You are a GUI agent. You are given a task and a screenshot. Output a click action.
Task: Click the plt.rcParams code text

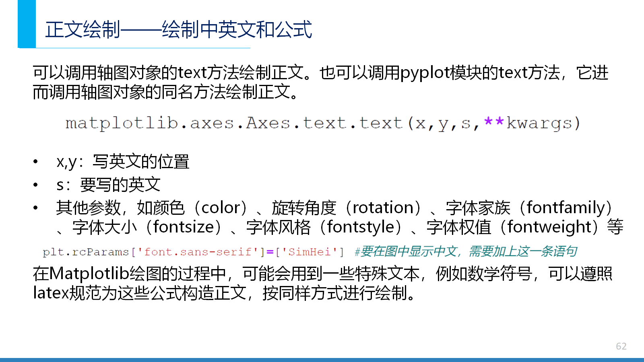point(85,252)
